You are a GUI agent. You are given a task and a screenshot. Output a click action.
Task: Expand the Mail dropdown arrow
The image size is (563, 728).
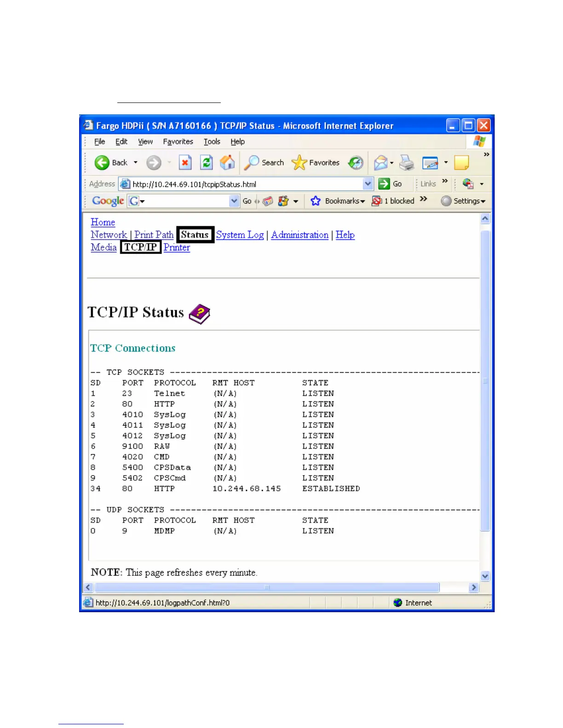392,163
